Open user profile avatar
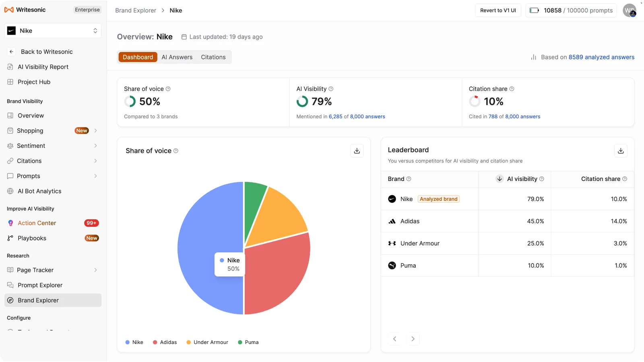The width and height of the screenshot is (644, 362). click(629, 10)
